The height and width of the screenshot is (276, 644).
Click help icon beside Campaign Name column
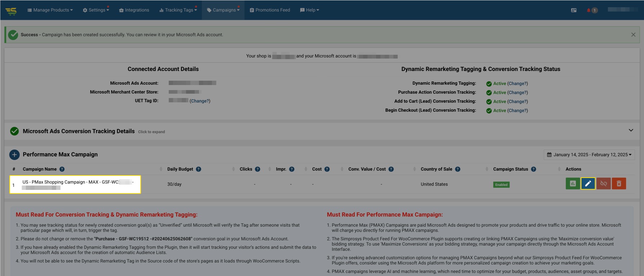(x=62, y=169)
